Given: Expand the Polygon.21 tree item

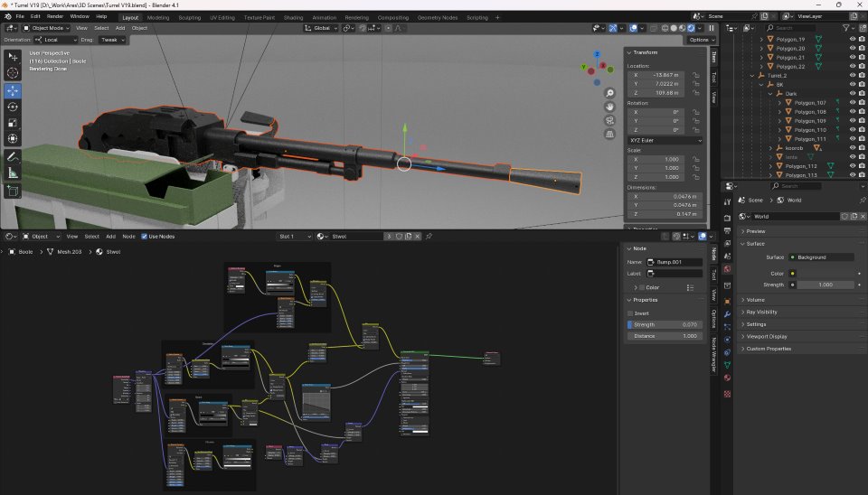Looking at the screenshot, I should click(x=761, y=58).
